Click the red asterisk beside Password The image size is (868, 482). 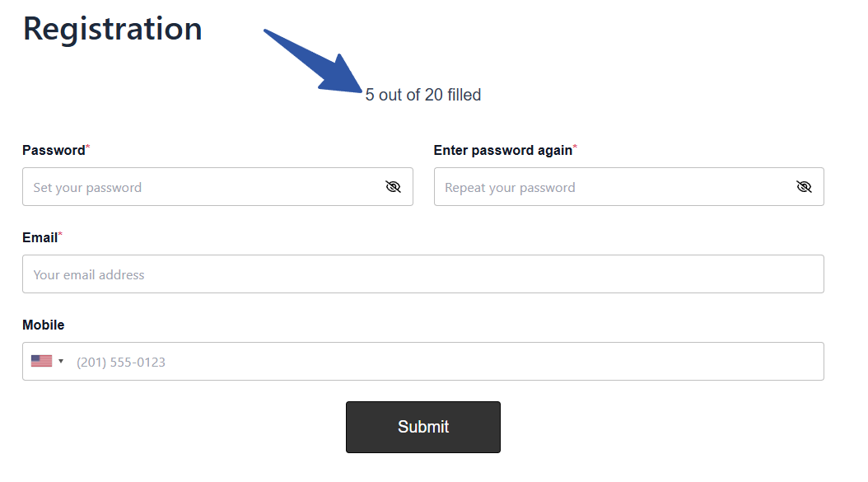[88, 148]
